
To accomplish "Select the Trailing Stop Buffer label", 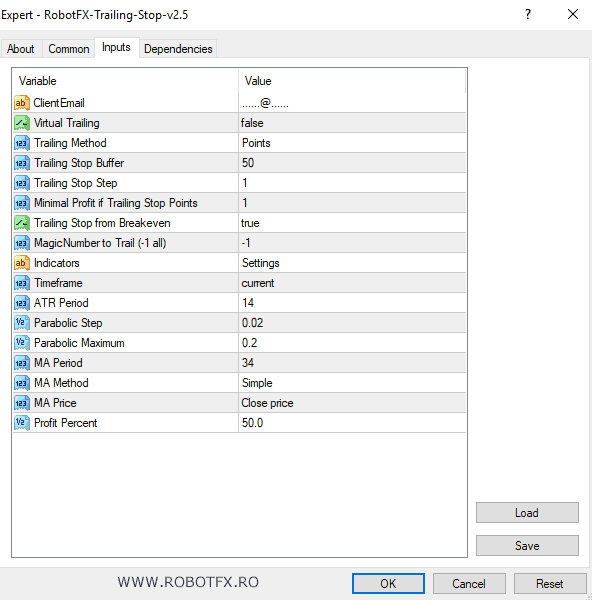I will click(x=79, y=163).
